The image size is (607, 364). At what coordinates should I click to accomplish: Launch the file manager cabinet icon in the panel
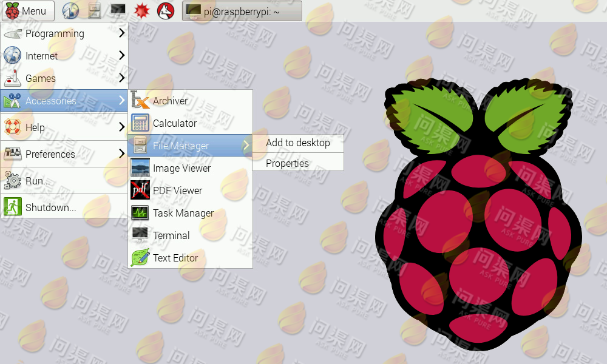point(95,11)
